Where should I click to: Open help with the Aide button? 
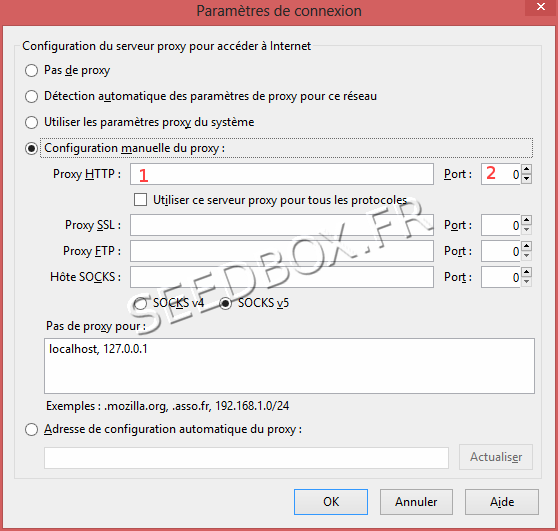[x=502, y=502]
